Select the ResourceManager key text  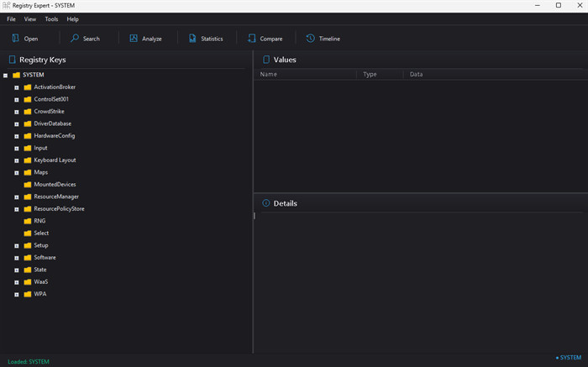point(56,197)
